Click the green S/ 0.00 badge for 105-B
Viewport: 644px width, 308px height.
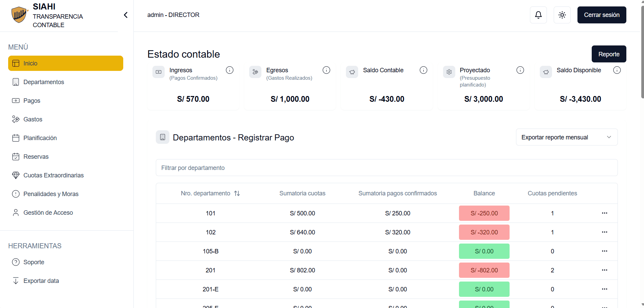coord(484,251)
